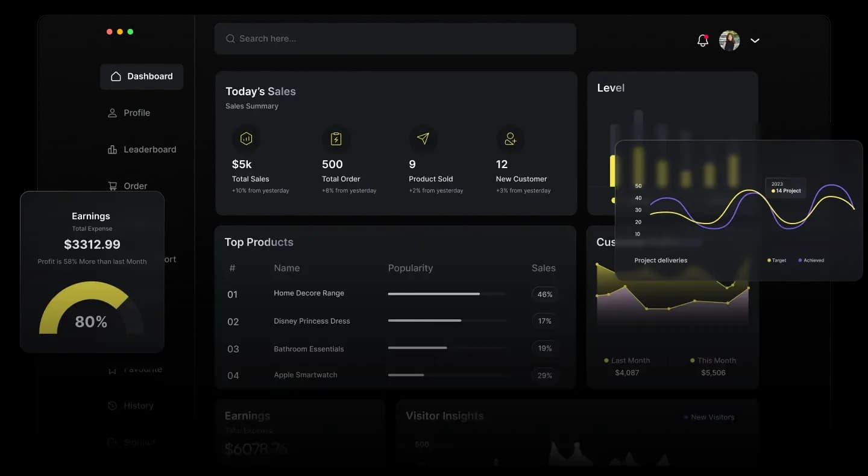Click the Last Month legend label
The image size is (868, 476).
(x=627, y=360)
